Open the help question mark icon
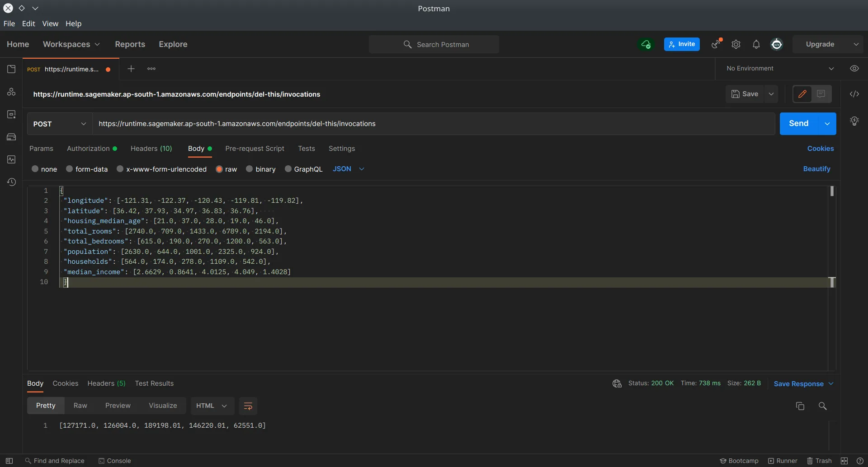The width and height of the screenshot is (868, 467). (860, 461)
